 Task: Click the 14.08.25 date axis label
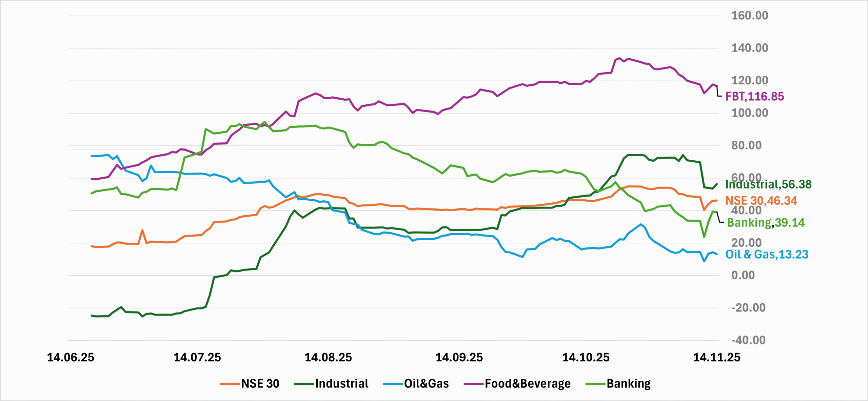328,358
